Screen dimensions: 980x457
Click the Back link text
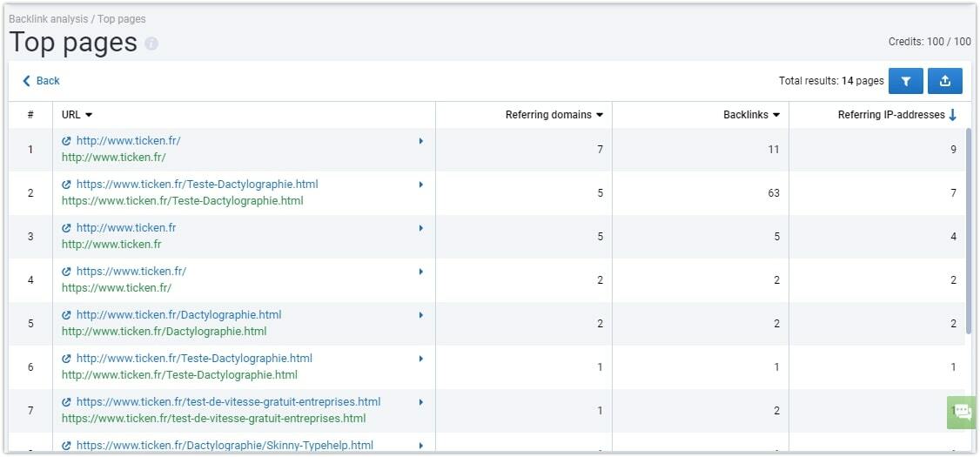[48, 81]
